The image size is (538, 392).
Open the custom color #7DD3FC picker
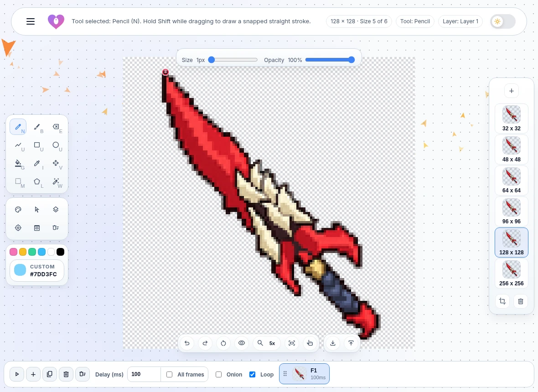(37, 271)
